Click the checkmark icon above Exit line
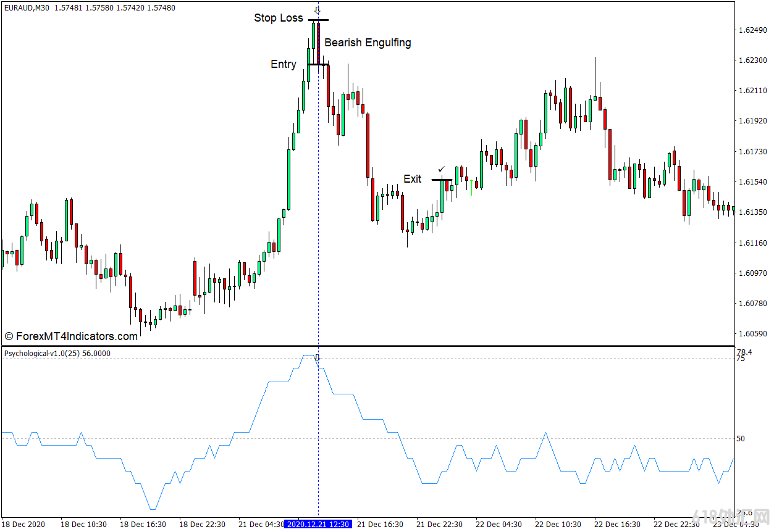774x532 pixels. point(441,169)
